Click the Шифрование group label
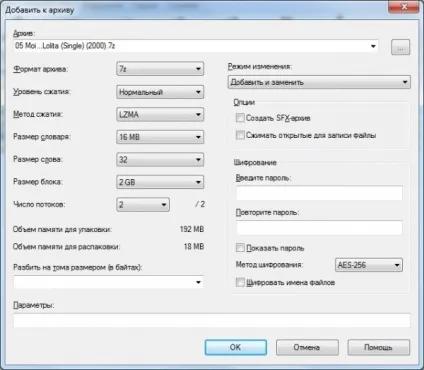The height and width of the screenshot is (370, 424). coord(255,162)
